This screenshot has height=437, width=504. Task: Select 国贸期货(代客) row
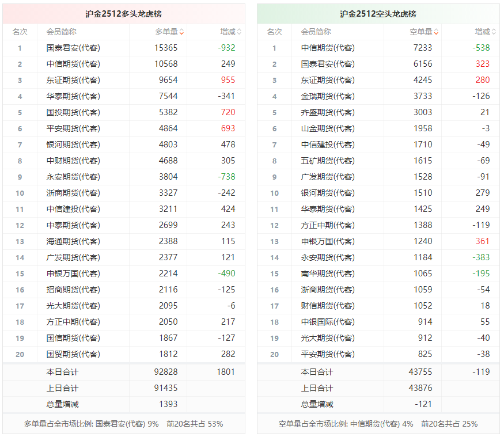click(124, 354)
